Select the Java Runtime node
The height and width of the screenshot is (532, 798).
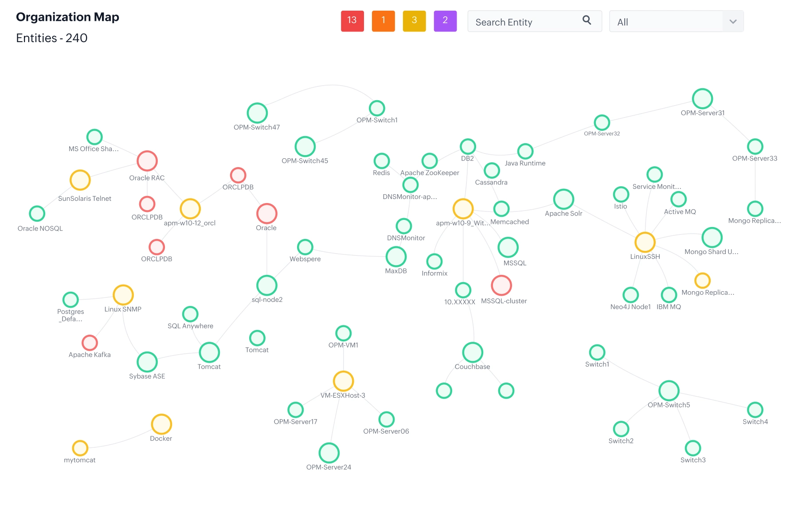click(525, 151)
